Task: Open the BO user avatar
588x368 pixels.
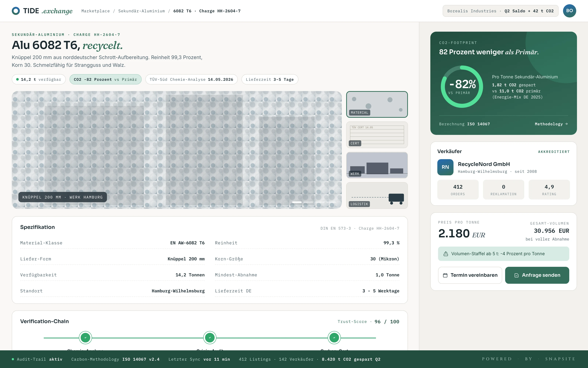Action: point(569,11)
